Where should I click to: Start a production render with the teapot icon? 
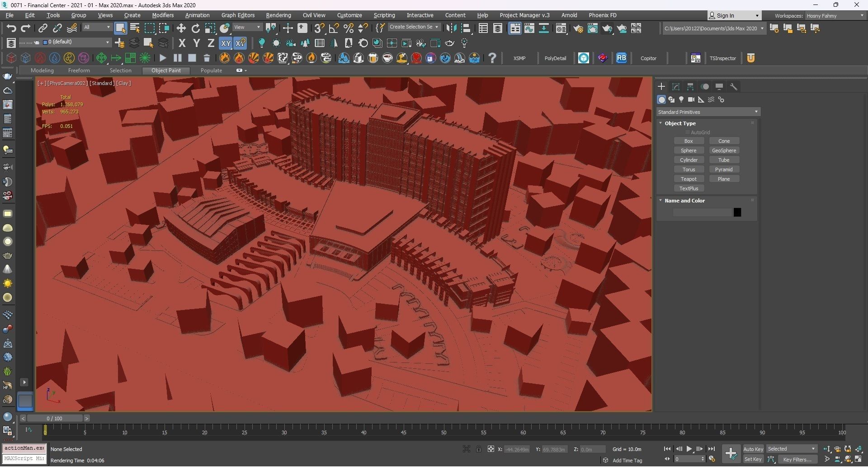tap(607, 28)
